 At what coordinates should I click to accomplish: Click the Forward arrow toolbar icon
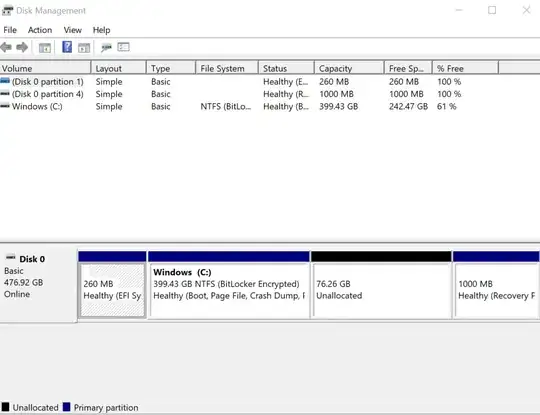click(x=22, y=47)
